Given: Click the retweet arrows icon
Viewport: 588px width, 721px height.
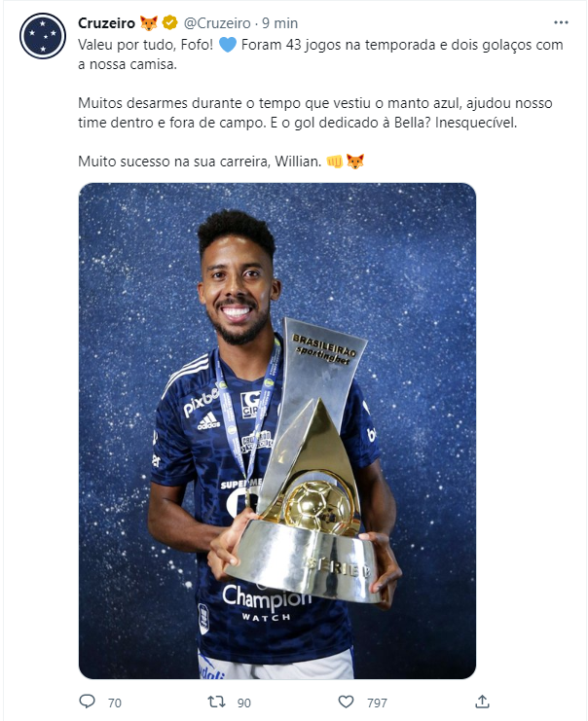Looking at the screenshot, I should point(216,702).
